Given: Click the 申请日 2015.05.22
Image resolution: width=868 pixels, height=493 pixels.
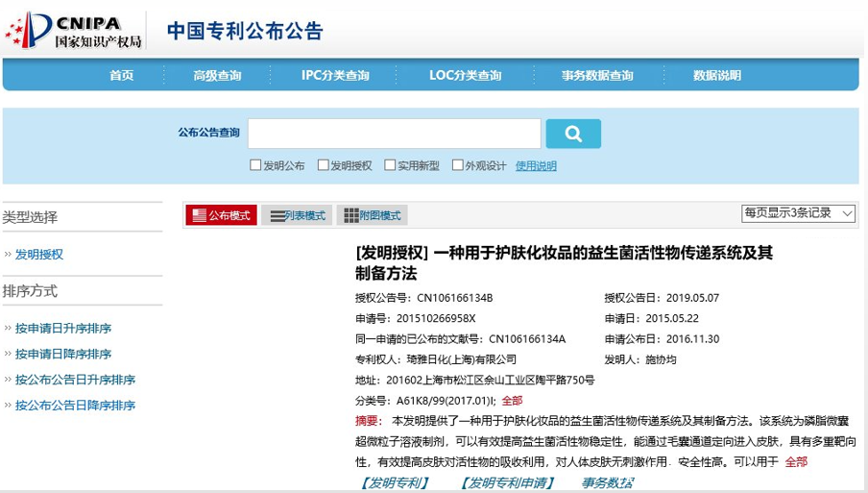Looking at the screenshot, I should (x=672, y=318).
